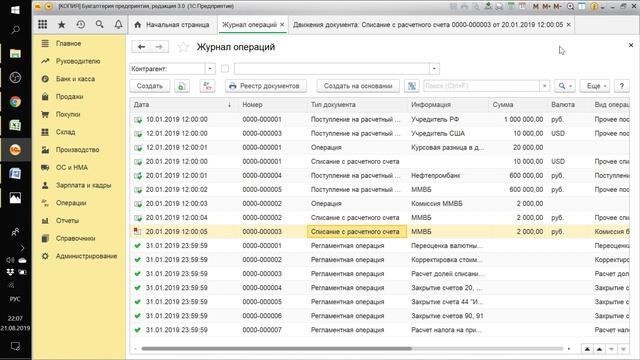Open Excel from Windows taskbar
This screenshot has height=360, width=640.
click(16, 125)
